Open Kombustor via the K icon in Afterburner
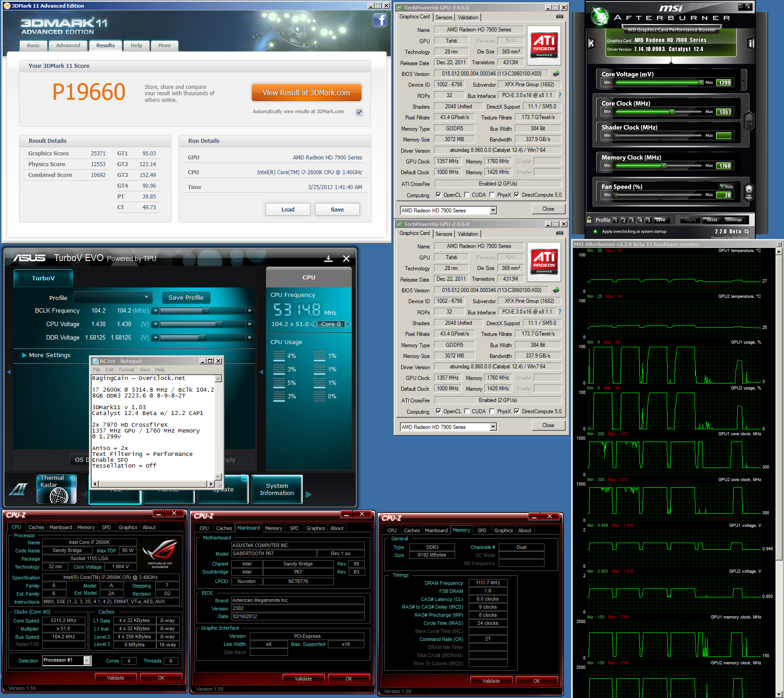 point(591,44)
